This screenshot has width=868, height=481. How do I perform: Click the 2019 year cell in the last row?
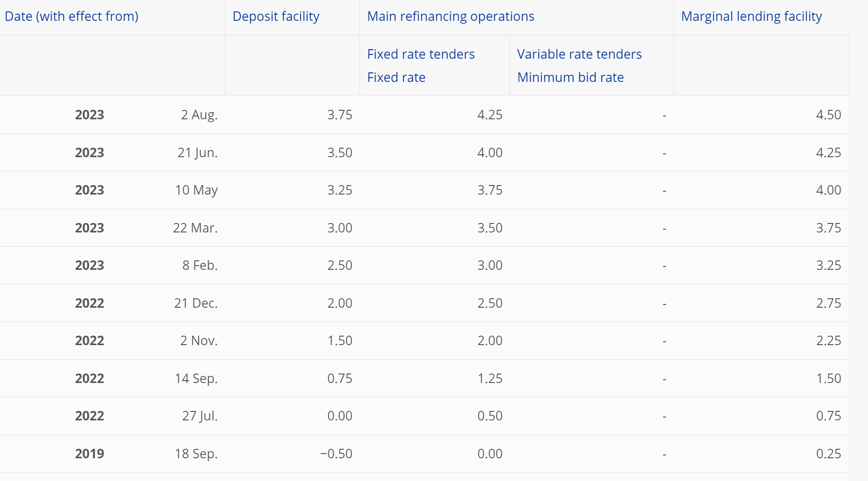[89, 454]
